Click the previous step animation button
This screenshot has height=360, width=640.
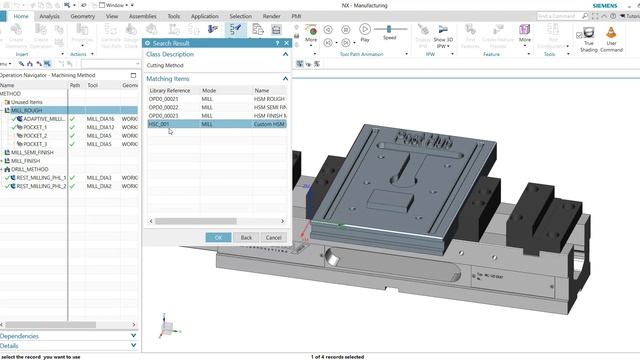pos(328,29)
